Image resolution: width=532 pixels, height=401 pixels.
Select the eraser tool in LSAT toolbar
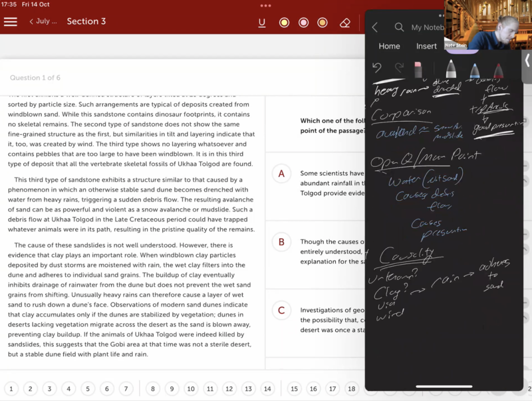pyautogui.click(x=344, y=23)
